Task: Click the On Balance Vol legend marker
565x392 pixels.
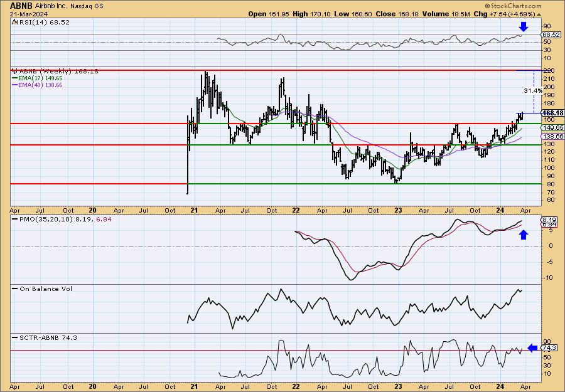Action: [15, 289]
